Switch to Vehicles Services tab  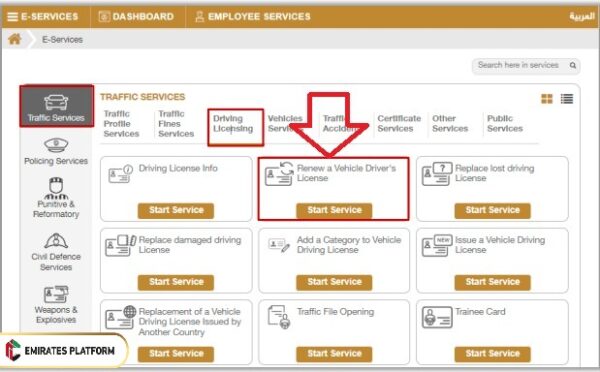pos(285,124)
